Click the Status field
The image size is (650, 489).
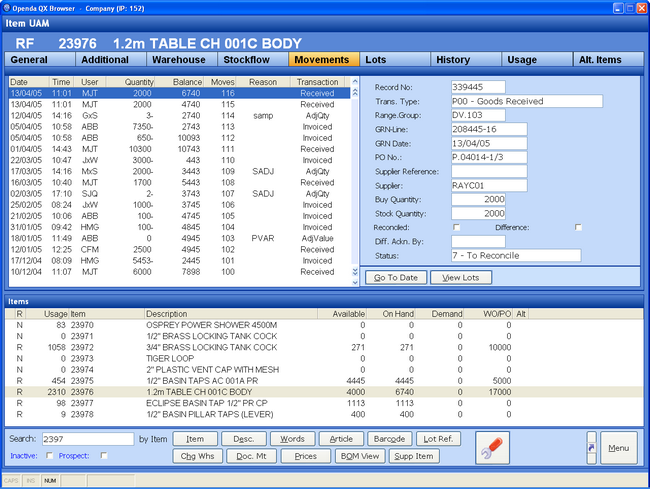[x=516, y=255]
